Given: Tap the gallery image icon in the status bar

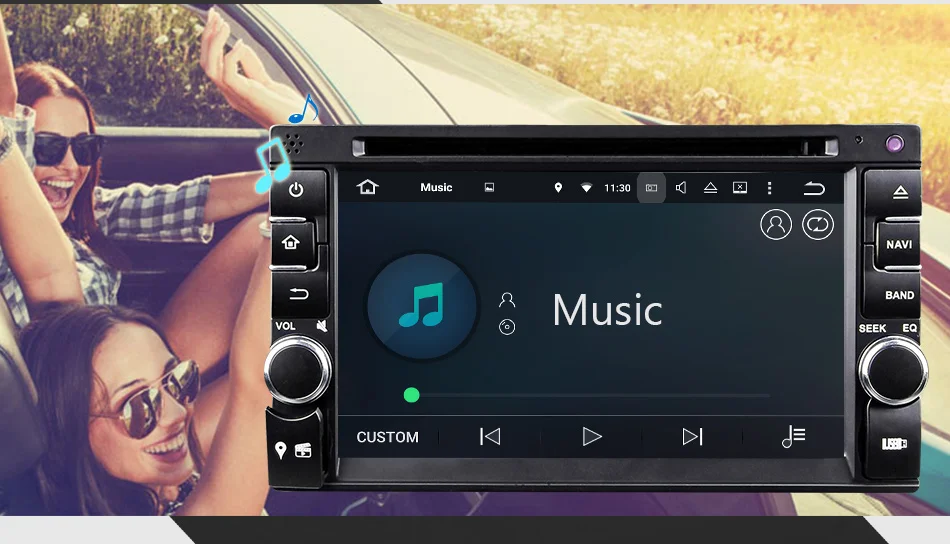Looking at the screenshot, I should tap(489, 188).
